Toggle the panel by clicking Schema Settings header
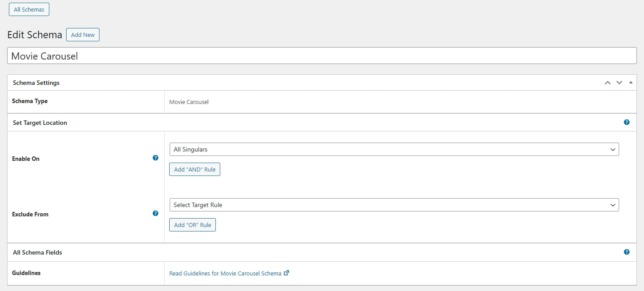Viewport: 644px width, 291px height. pos(36,83)
